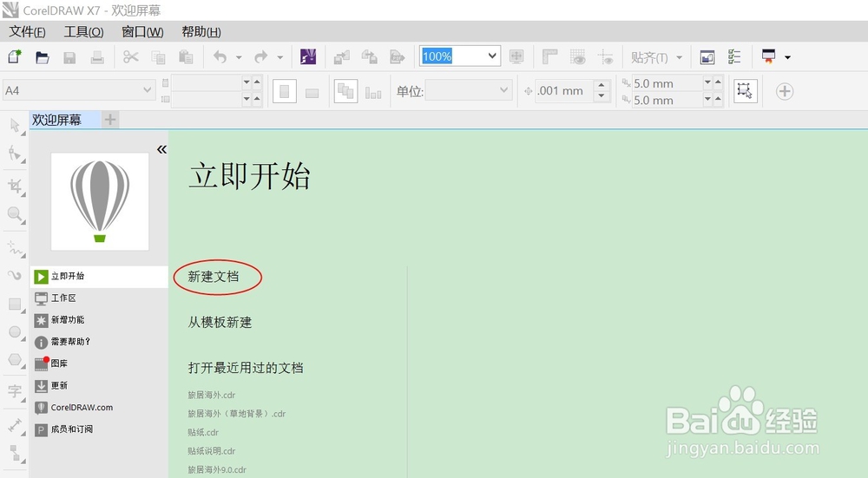868x478 pixels.
Task: Click the Redo arrow icon
Action: pos(260,57)
